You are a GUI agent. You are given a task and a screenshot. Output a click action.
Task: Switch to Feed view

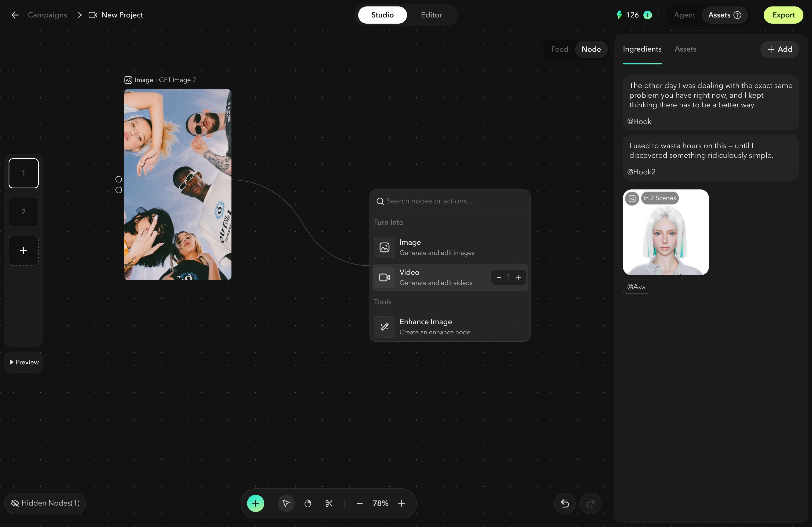560,49
